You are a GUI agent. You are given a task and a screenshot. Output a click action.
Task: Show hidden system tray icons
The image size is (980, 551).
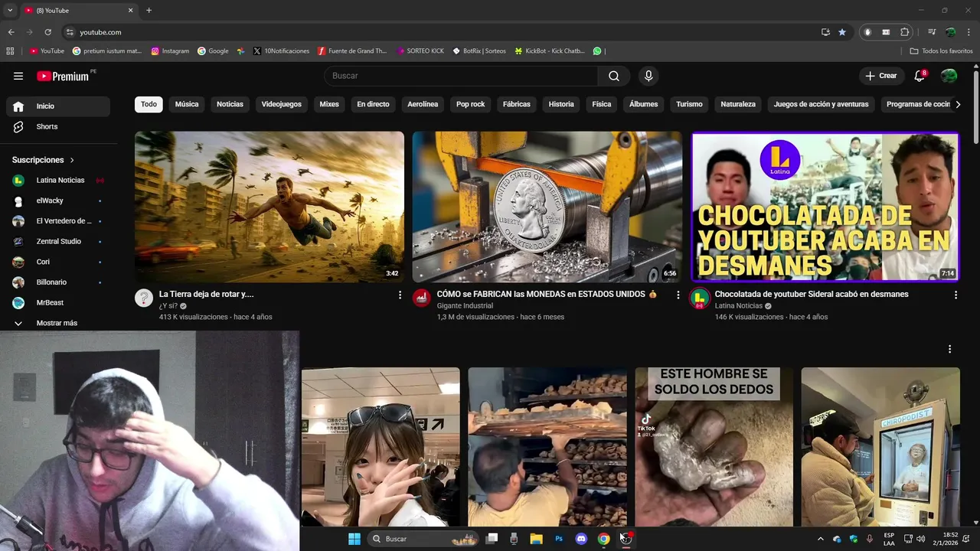821,539
